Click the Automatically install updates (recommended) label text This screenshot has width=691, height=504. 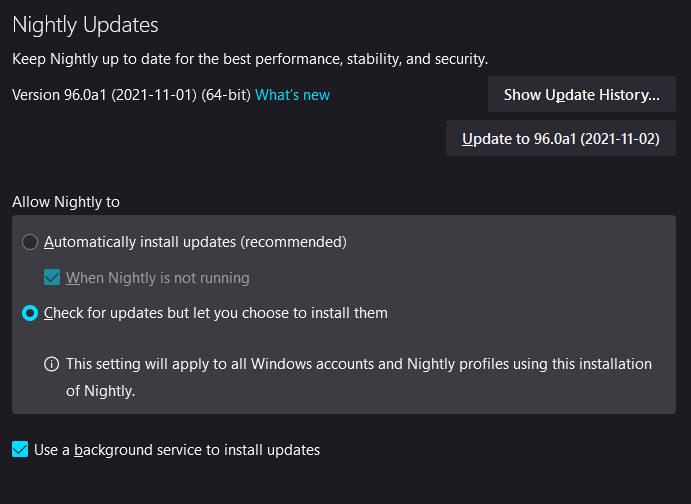[x=195, y=242]
